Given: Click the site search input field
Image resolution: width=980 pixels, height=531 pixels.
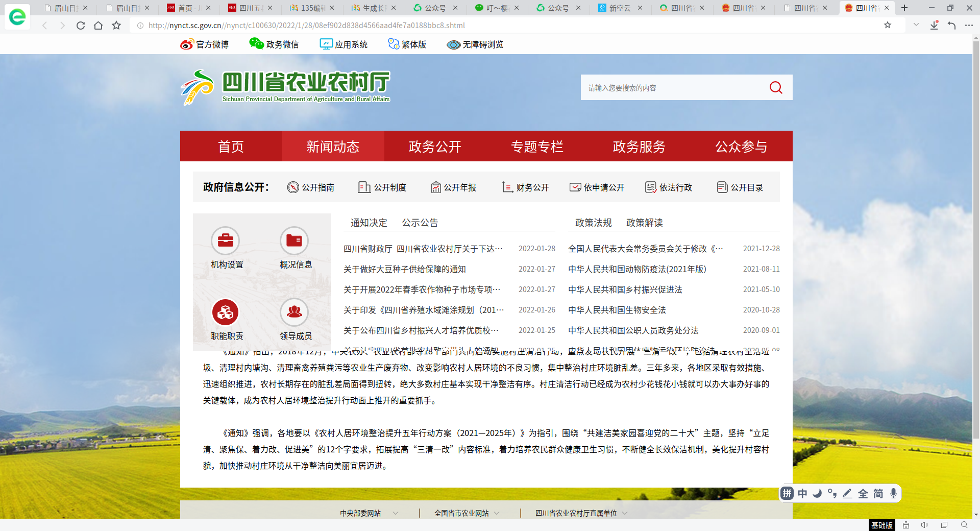Looking at the screenshot, I should pyautogui.click(x=673, y=88).
